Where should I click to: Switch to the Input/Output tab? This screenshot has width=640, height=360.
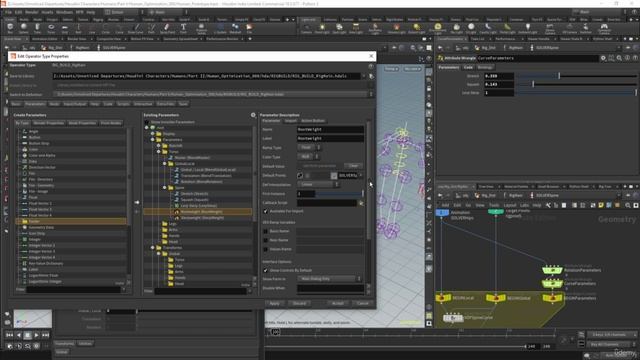point(75,104)
